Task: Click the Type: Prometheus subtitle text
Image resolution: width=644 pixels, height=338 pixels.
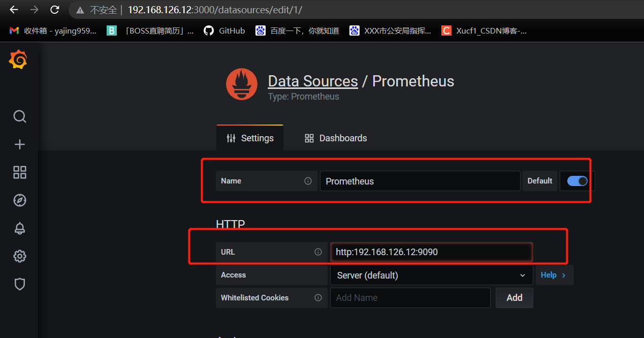Action: click(x=303, y=97)
